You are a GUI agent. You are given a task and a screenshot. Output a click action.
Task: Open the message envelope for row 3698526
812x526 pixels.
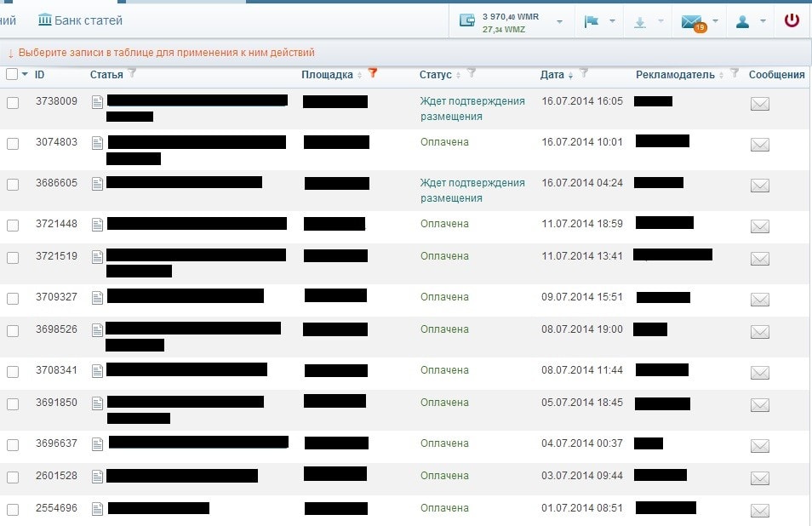tap(760, 331)
